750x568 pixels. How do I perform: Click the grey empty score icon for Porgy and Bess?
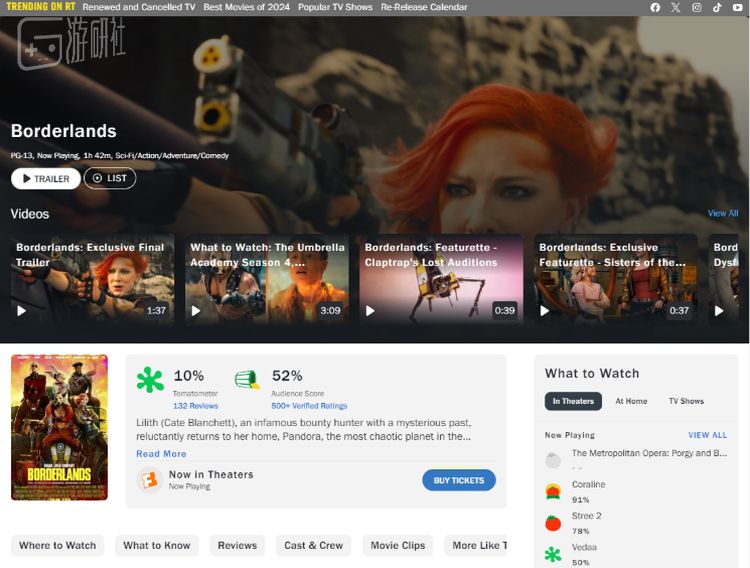(x=553, y=460)
